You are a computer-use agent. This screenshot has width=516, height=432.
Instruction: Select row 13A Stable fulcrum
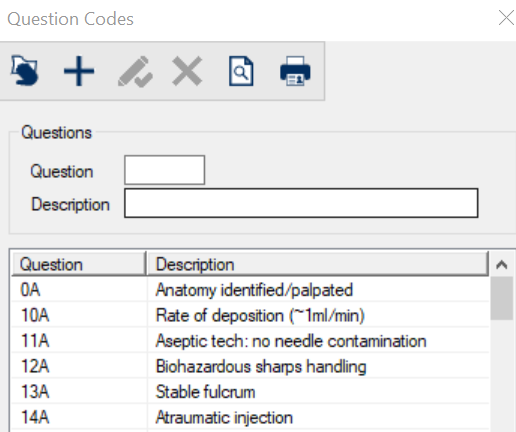(x=250, y=392)
